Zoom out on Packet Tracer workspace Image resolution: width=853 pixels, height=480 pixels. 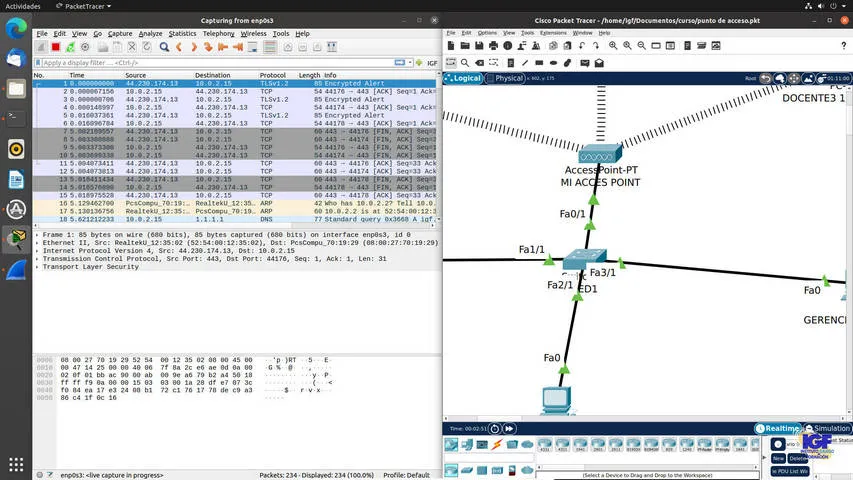coord(642,46)
